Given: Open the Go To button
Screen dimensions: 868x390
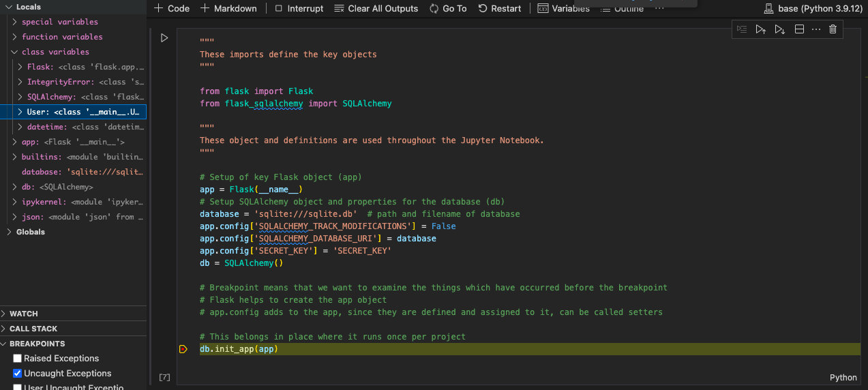Looking at the screenshot, I should [448, 8].
